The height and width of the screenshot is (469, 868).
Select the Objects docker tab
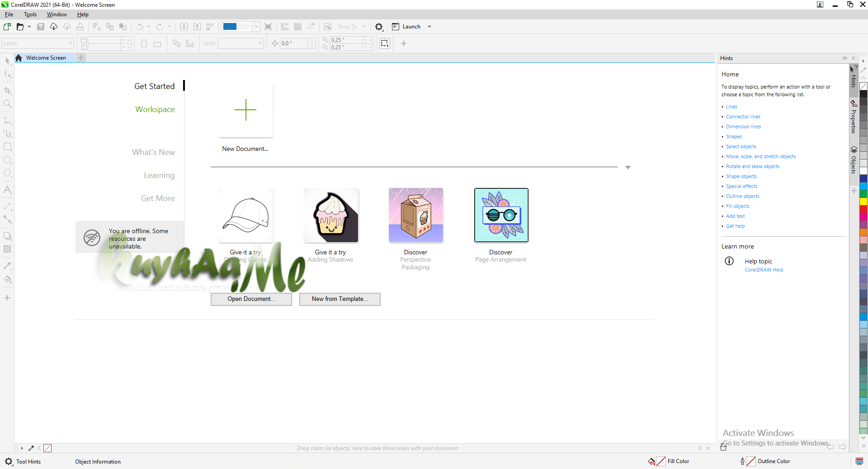854,160
